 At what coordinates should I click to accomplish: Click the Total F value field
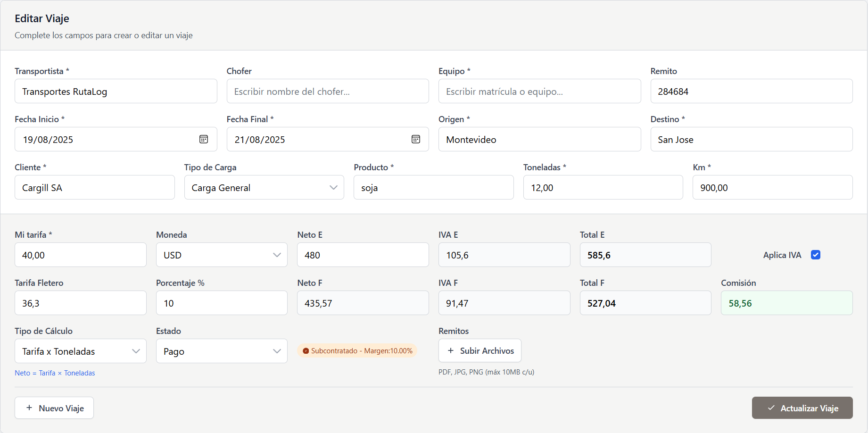pyautogui.click(x=645, y=303)
